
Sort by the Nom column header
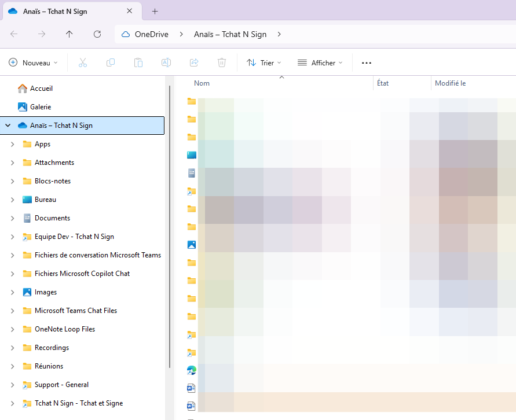[x=202, y=83]
